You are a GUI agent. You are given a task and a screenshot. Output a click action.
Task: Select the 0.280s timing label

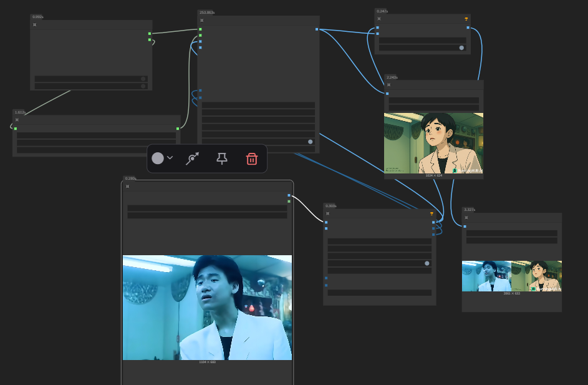[130, 178]
